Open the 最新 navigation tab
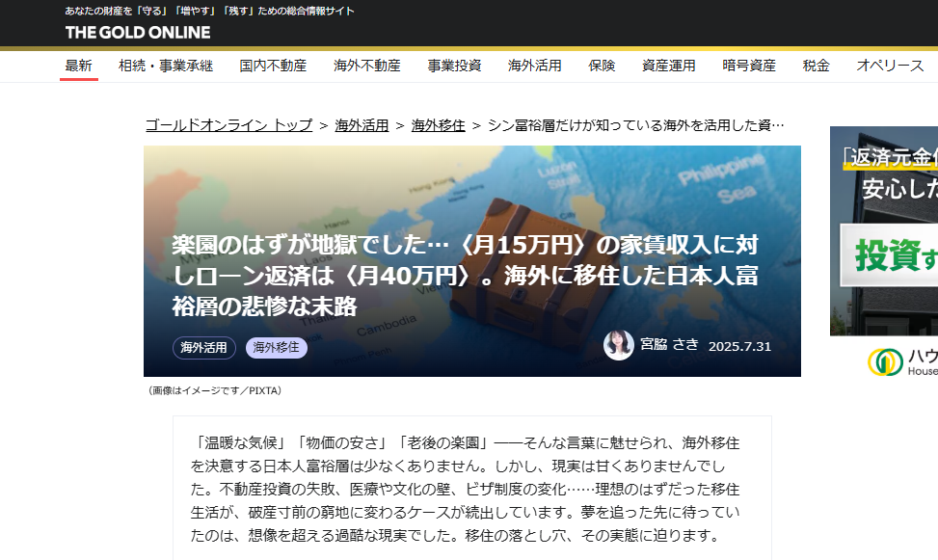Viewport: 938px width, 560px height. 79,66
